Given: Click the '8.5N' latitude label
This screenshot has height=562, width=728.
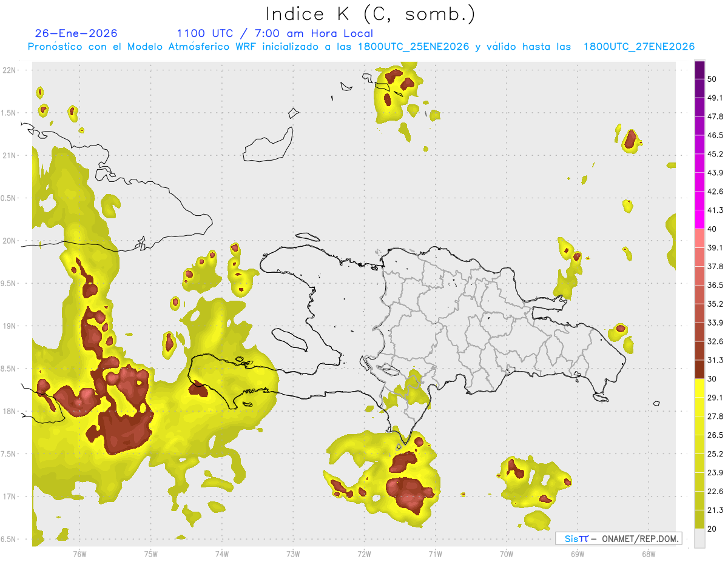Looking at the screenshot, I should [x=8, y=369].
